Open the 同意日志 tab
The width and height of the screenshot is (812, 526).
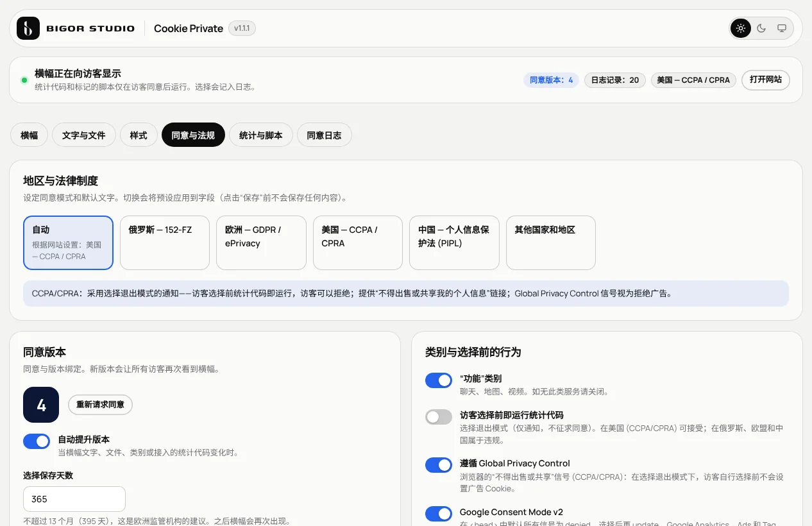tap(324, 135)
